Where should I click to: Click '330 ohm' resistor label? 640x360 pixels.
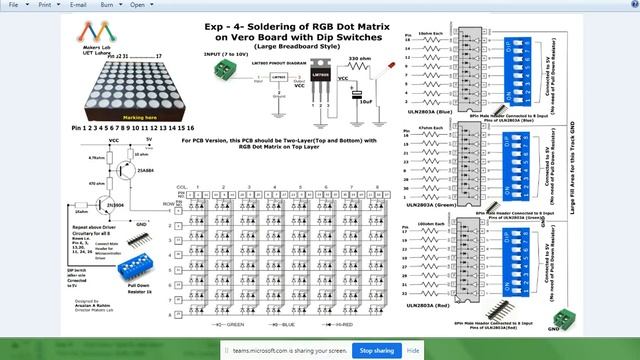pyautogui.click(x=360, y=59)
